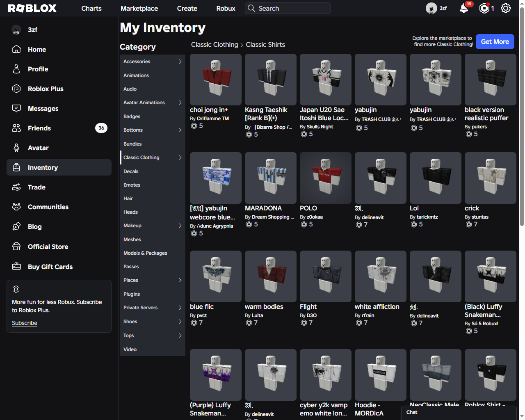
Task: Expand the Bottoms category arrow
Action: [180, 130]
